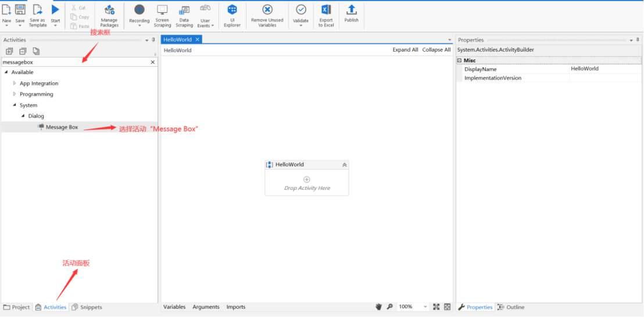644x317 pixels.
Task: Open the New dropdown arrow
Action: click(6, 26)
